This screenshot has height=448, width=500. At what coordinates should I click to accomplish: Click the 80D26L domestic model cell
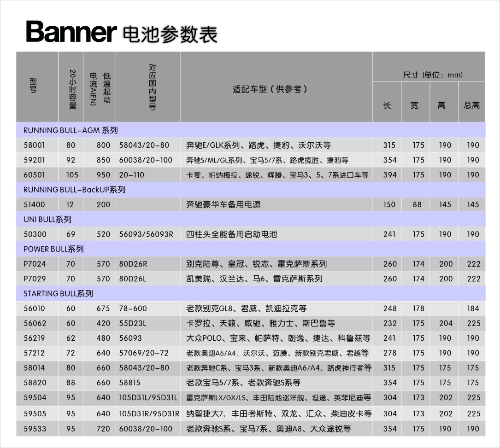point(133,279)
